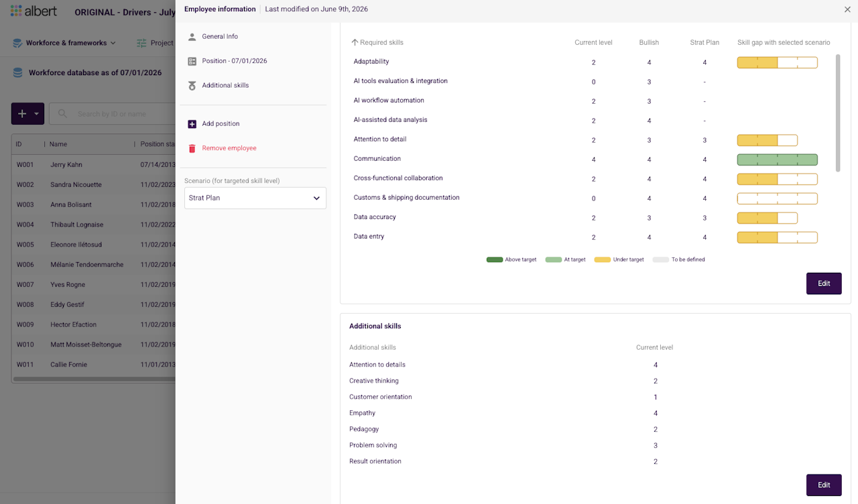
Task: Click the General Info person icon
Action: [x=192, y=37]
